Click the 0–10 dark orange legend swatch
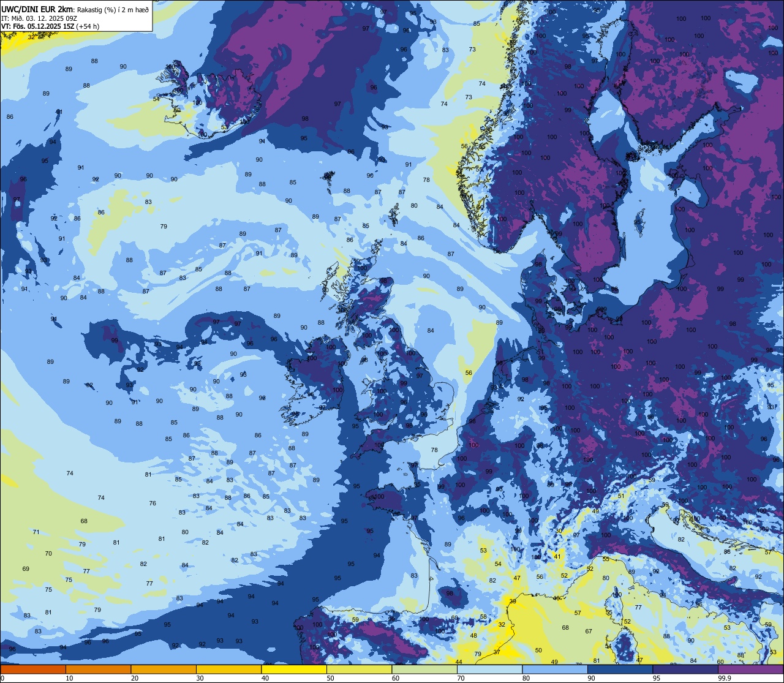784x683 pixels. pyautogui.click(x=33, y=669)
